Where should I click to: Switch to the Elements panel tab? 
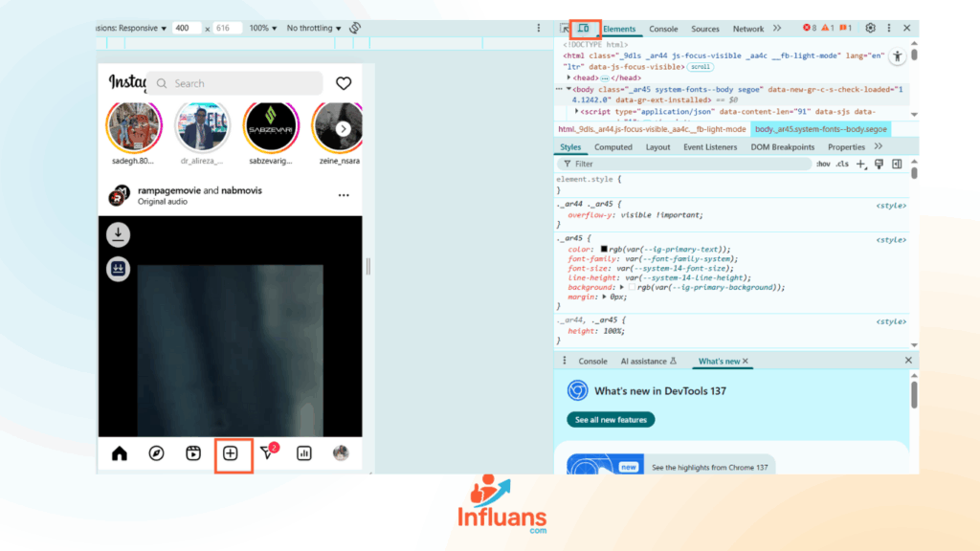[x=619, y=29]
